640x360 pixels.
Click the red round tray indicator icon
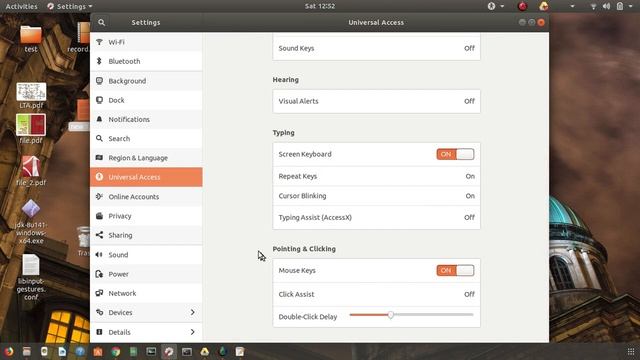[522, 6]
